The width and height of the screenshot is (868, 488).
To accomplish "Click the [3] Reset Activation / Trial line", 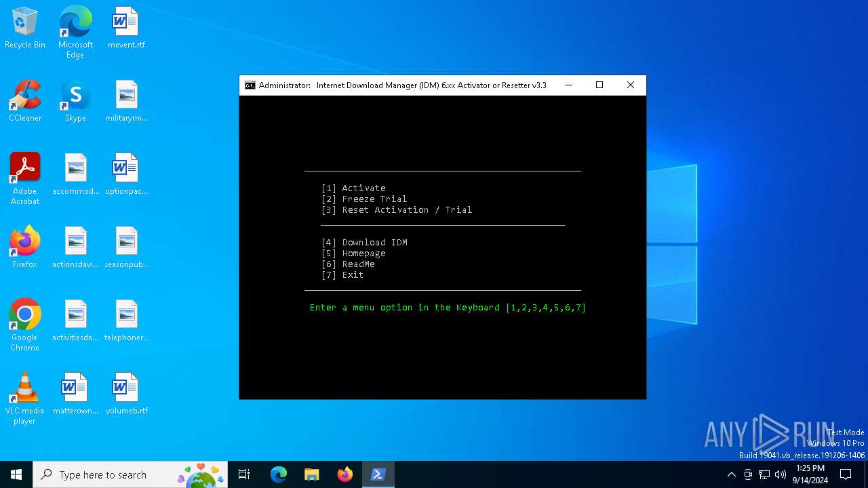I will [397, 210].
